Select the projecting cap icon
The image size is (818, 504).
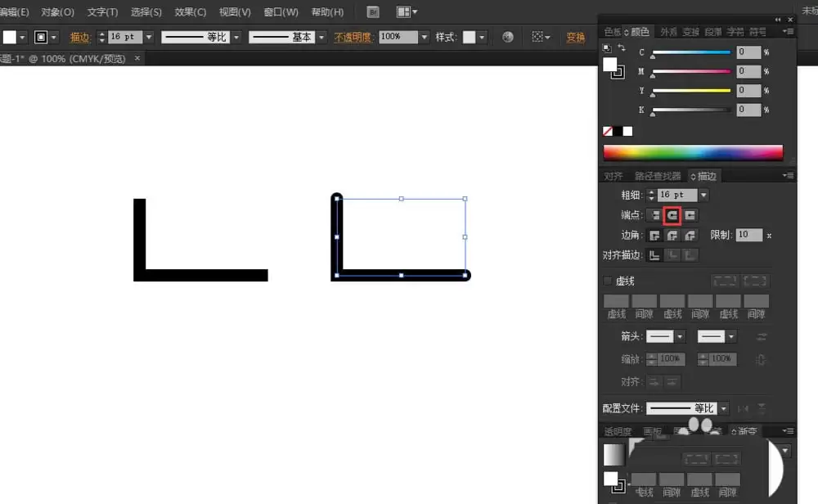coord(690,215)
